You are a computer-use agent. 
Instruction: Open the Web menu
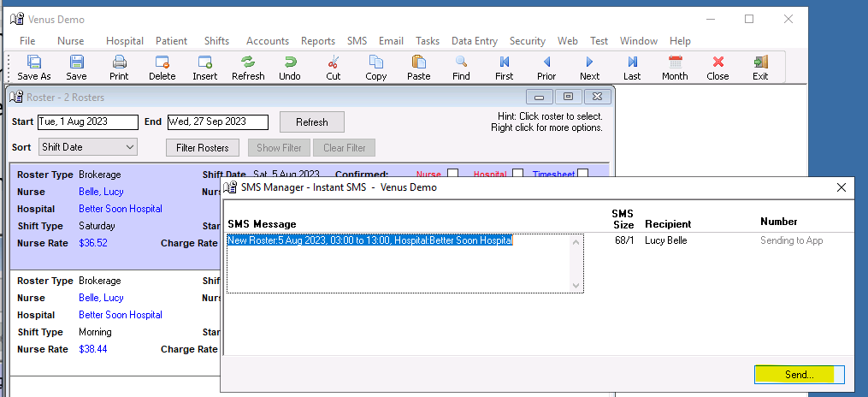(x=568, y=41)
